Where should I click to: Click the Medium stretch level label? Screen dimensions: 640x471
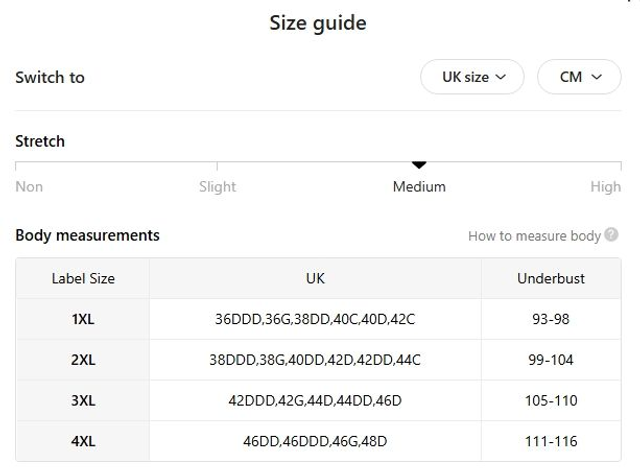(x=419, y=186)
